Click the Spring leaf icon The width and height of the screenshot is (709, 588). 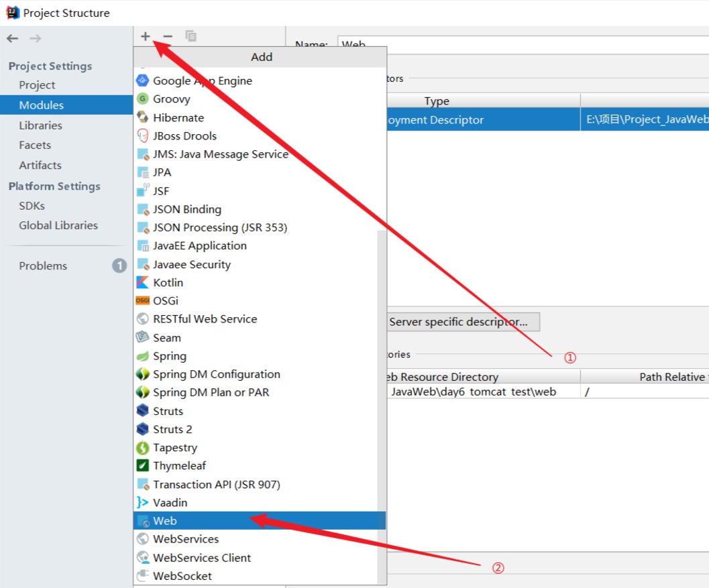[x=142, y=356]
